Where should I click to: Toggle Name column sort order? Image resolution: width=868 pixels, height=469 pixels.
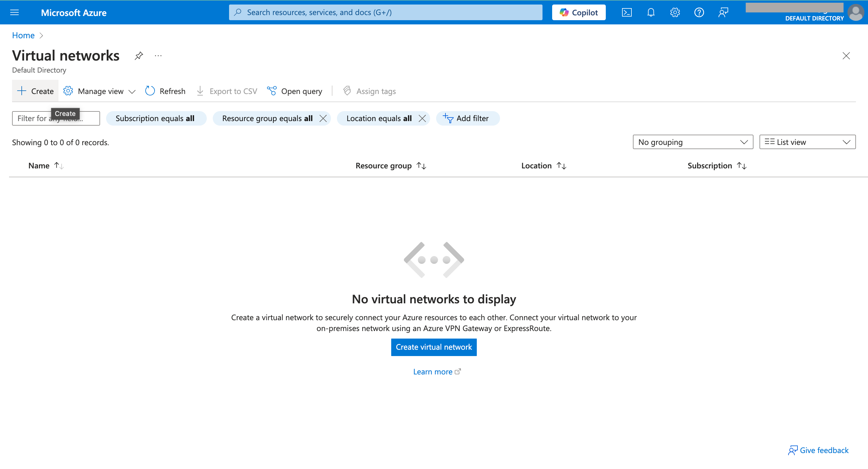pos(60,165)
